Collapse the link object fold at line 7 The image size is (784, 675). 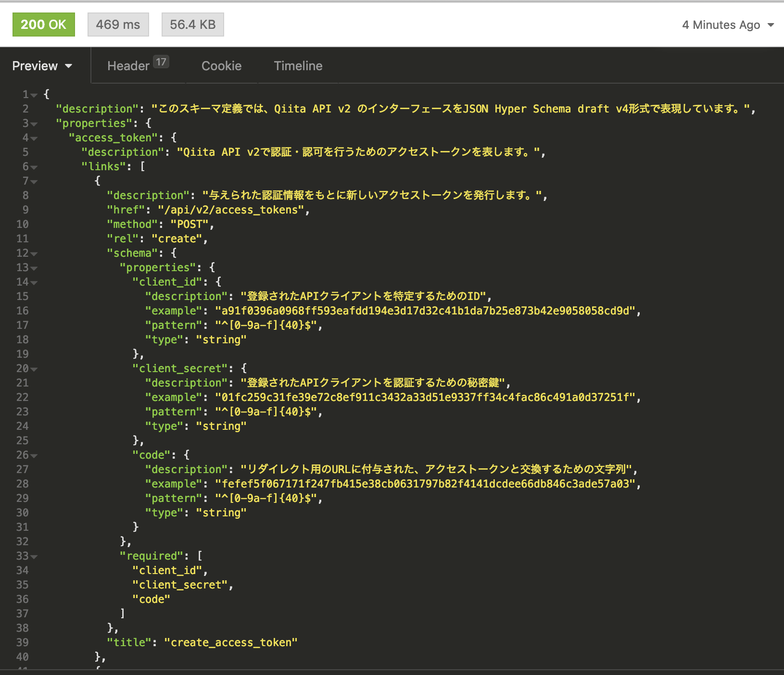point(34,182)
